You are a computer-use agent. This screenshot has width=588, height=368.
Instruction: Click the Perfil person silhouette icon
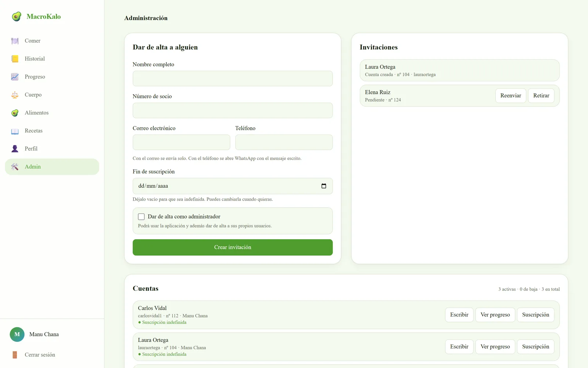(x=15, y=149)
